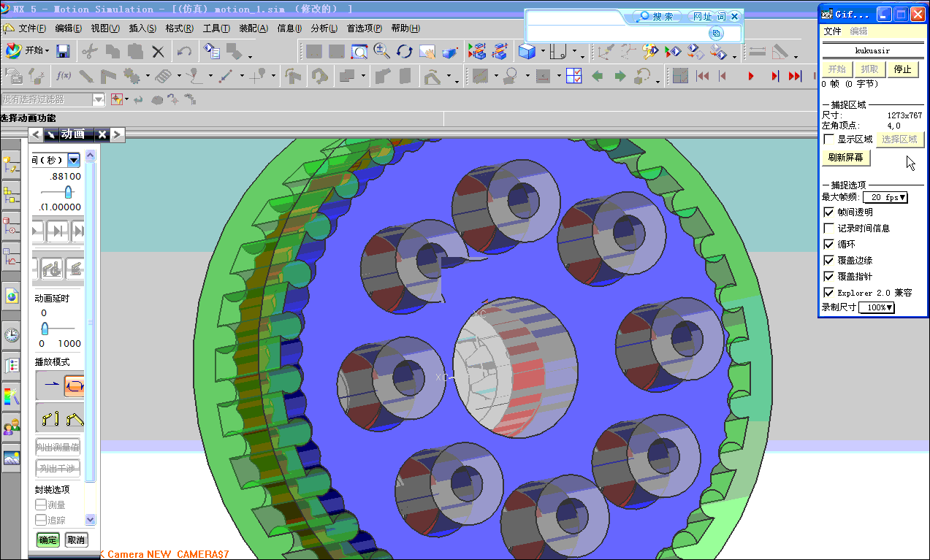Click the 取消 button in 动画 panel
930x560 pixels.
(x=76, y=540)
